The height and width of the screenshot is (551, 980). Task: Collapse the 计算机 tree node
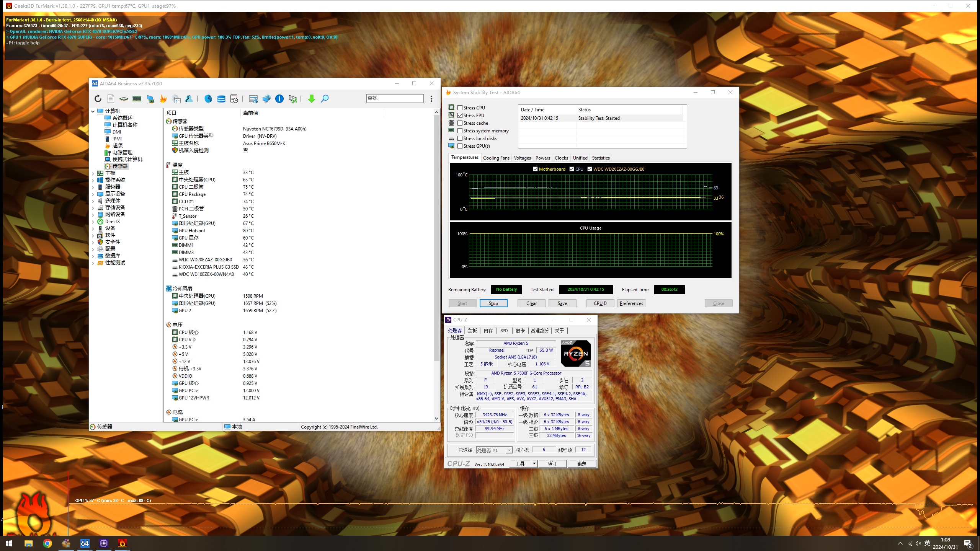pos(93,111)
